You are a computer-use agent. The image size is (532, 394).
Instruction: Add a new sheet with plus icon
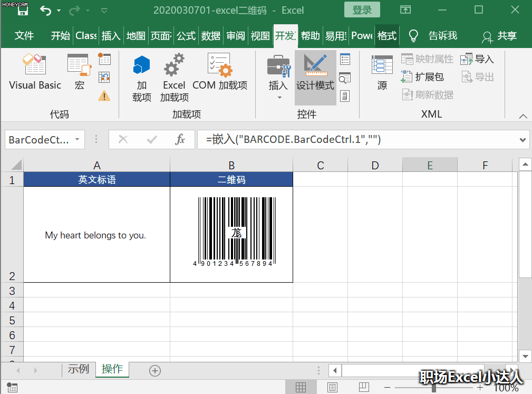coord(154,371)
